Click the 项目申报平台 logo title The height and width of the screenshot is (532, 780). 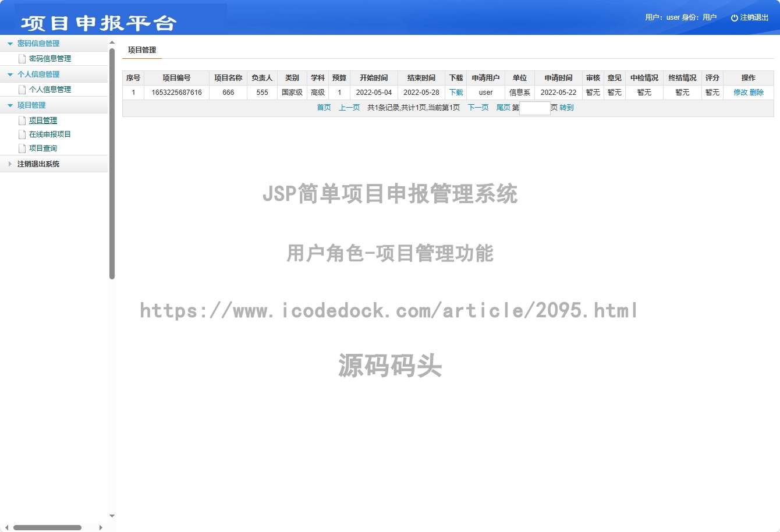pos(99,23)
